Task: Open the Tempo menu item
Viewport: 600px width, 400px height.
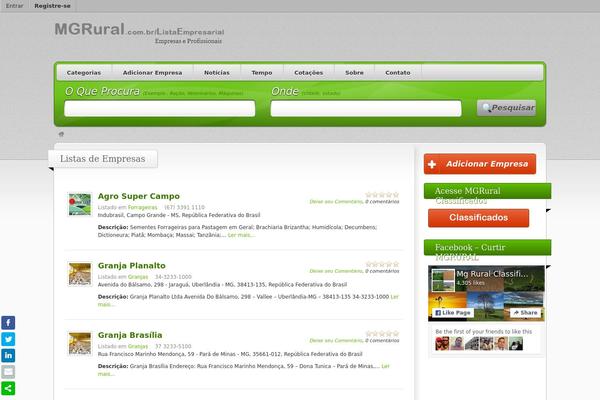Action: tap(262, 72)
